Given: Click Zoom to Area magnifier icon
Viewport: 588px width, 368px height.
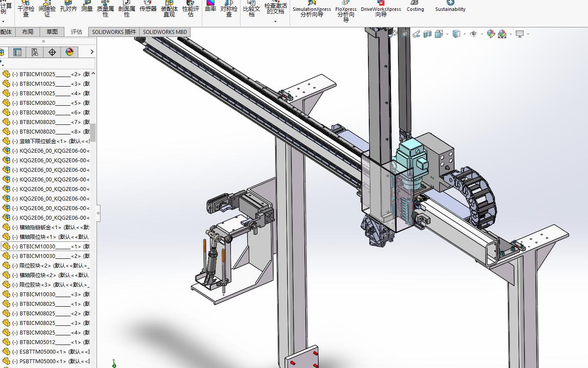Looking at the screenshot, I should pyautogui.click(x=405, y=33).
